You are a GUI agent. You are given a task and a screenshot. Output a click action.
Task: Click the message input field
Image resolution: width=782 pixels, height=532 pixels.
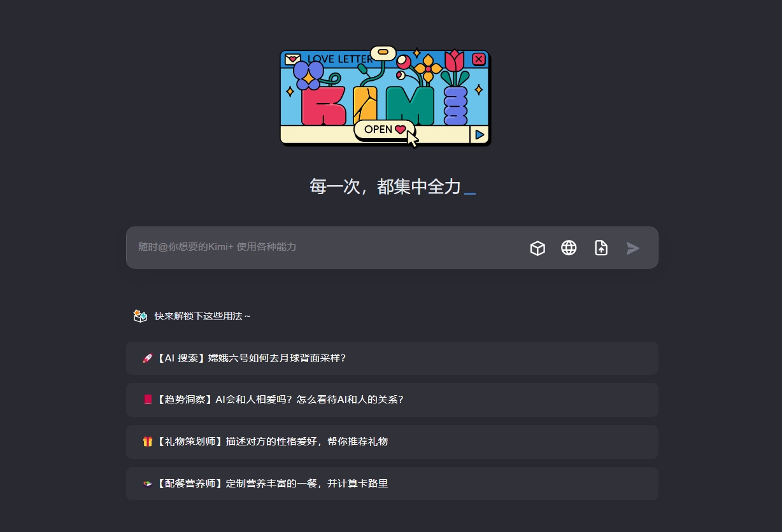point(318,248)
